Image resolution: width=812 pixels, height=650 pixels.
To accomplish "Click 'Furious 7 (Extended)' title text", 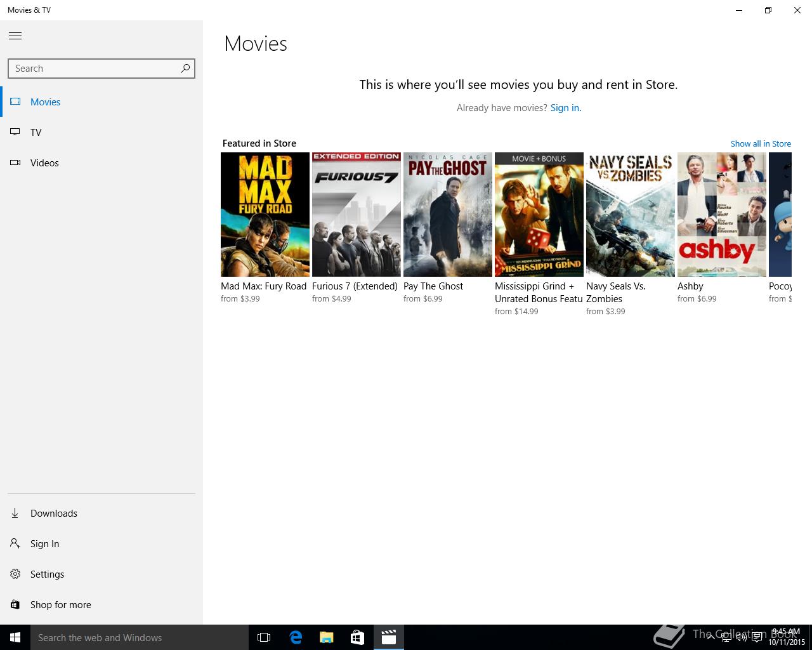I will pyautogui.click(x=355, y=286).
